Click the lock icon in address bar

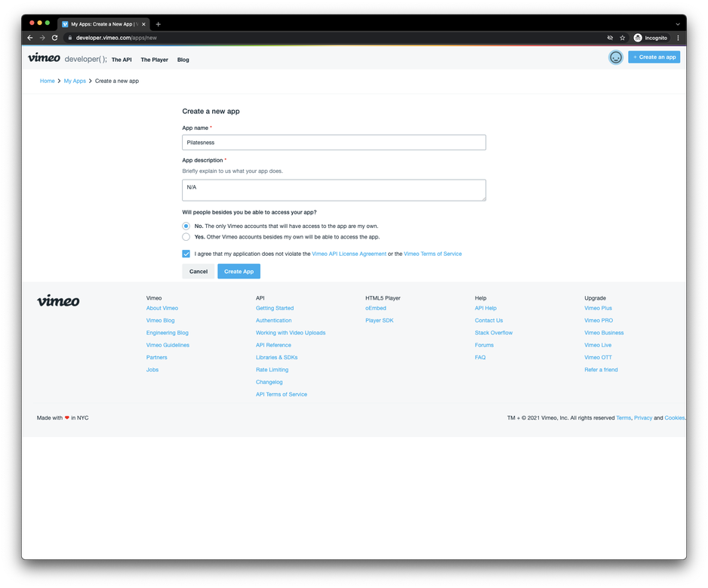tap(70, 38)
